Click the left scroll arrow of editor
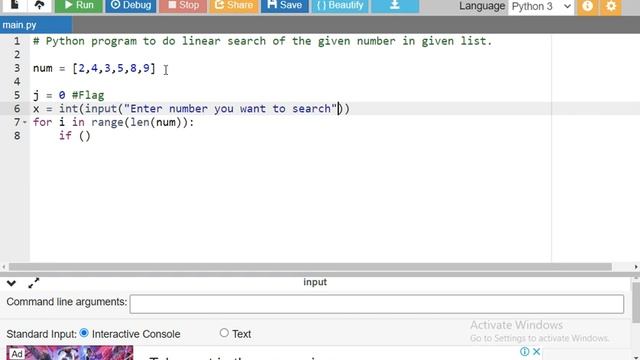Image resolution: width=640 pixels, height=360 pixels. 4,267
